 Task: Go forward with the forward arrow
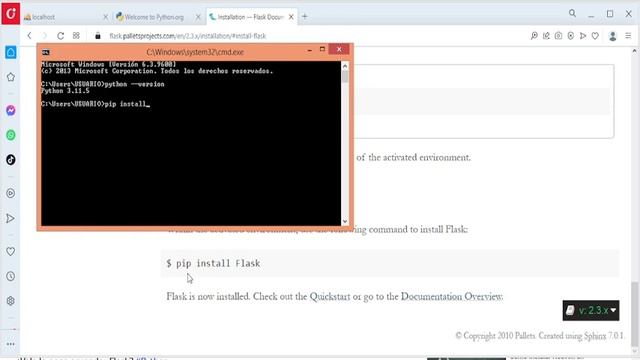click(44, 36)
